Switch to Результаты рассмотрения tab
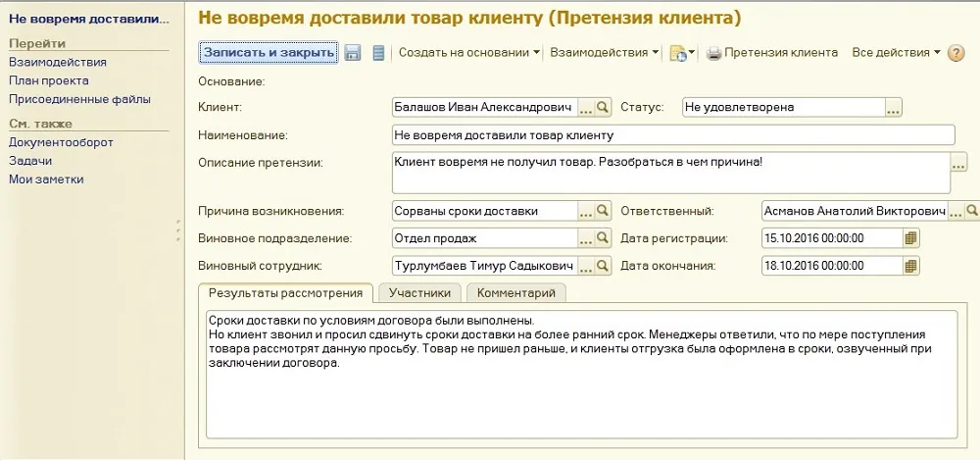The image size is (980, 460). 285,293
